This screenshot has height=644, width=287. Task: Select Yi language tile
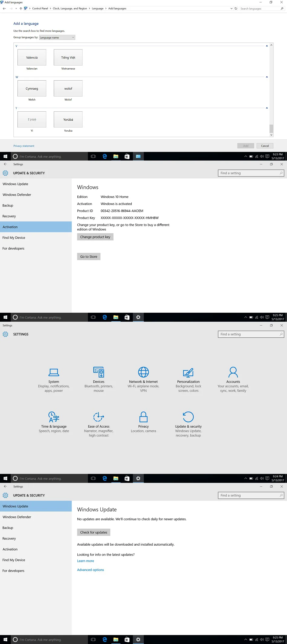[x=32, y=120]
